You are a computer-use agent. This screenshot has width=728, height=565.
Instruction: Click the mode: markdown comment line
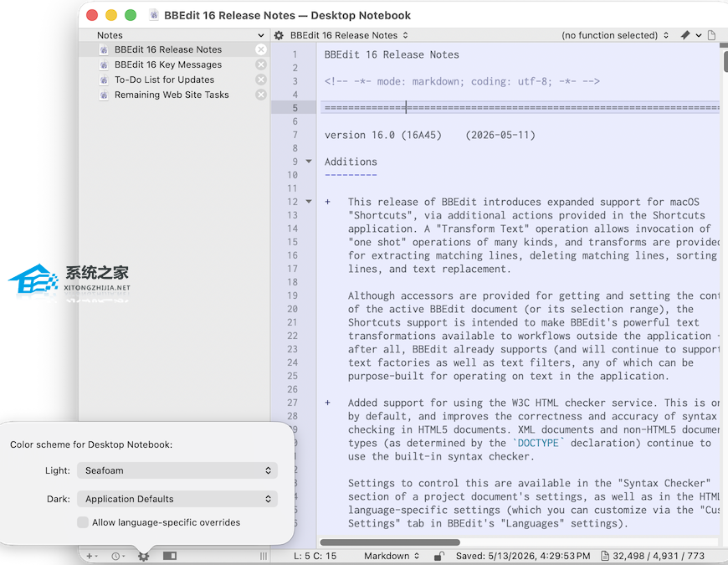click(462, 81)
